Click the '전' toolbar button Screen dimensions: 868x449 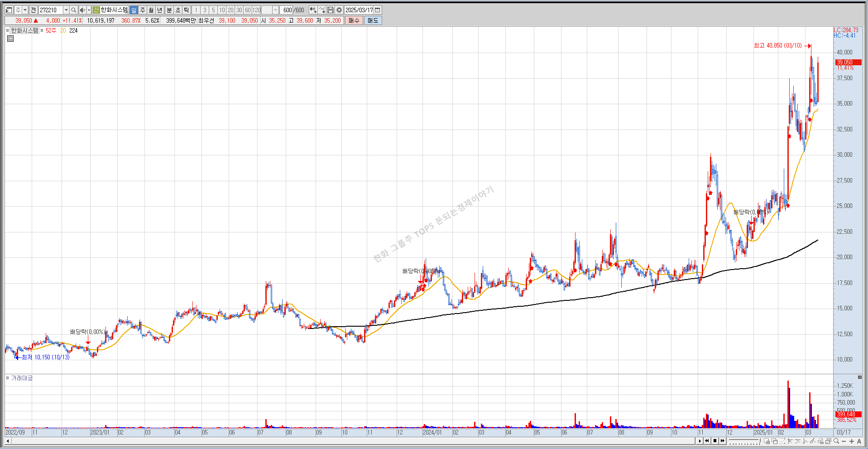tap(33, 10)
